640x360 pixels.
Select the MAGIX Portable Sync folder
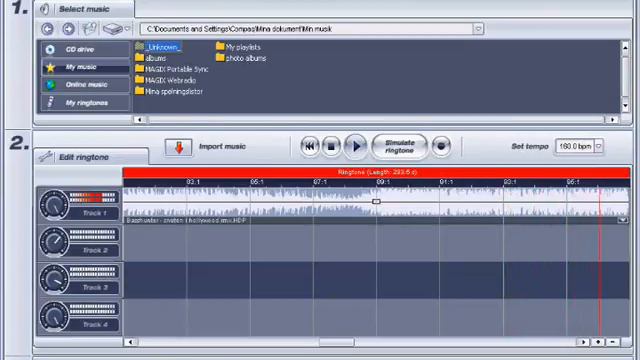click(x=172, y=69)
